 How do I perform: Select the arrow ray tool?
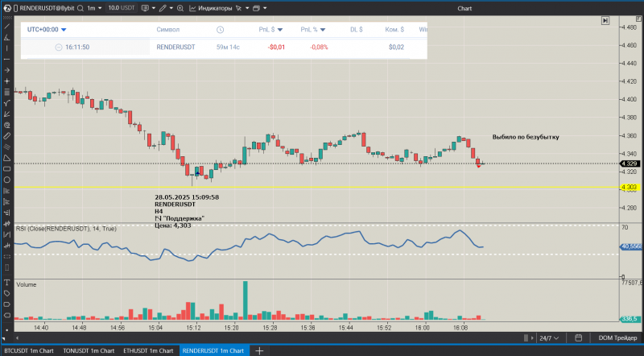pyautogui.click(x=7, y=70)
